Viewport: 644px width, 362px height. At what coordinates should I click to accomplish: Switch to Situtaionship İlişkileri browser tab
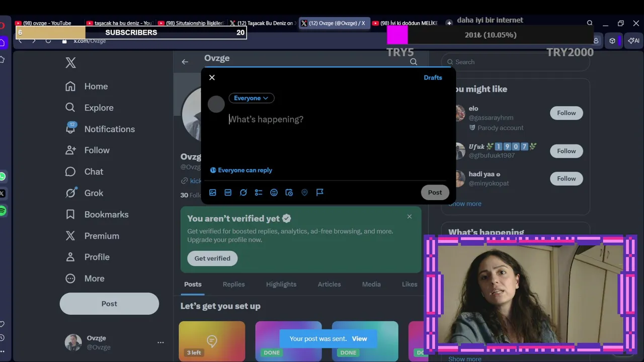[x=191, y=23]
